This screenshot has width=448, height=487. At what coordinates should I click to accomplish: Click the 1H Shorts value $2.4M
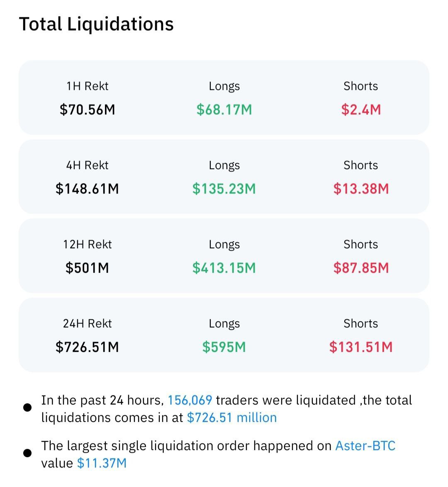[x=361, y=110]
